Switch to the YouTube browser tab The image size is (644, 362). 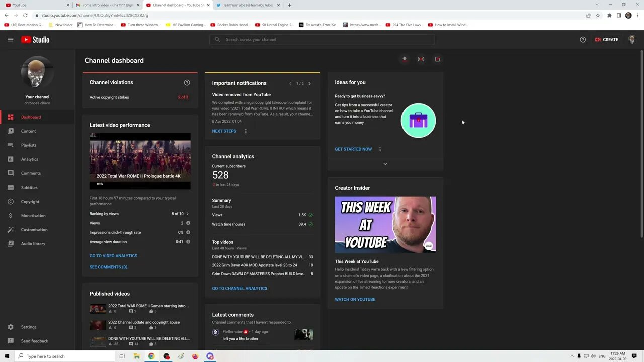tap(38, 5)
